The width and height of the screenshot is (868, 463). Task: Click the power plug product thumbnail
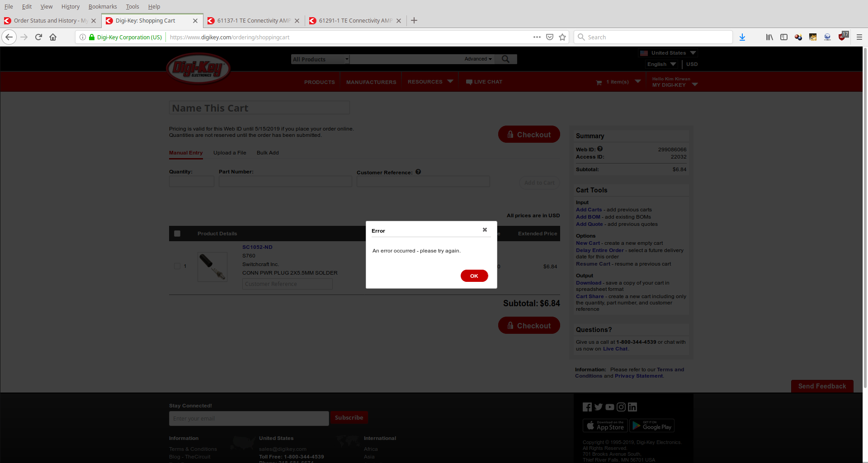212,267
